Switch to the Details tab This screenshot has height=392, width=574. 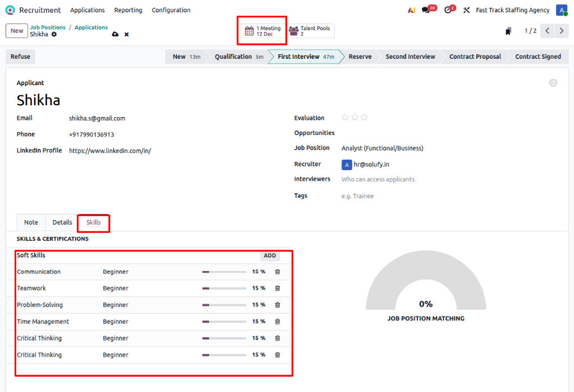pyautogui.click(x=62, y=222)
